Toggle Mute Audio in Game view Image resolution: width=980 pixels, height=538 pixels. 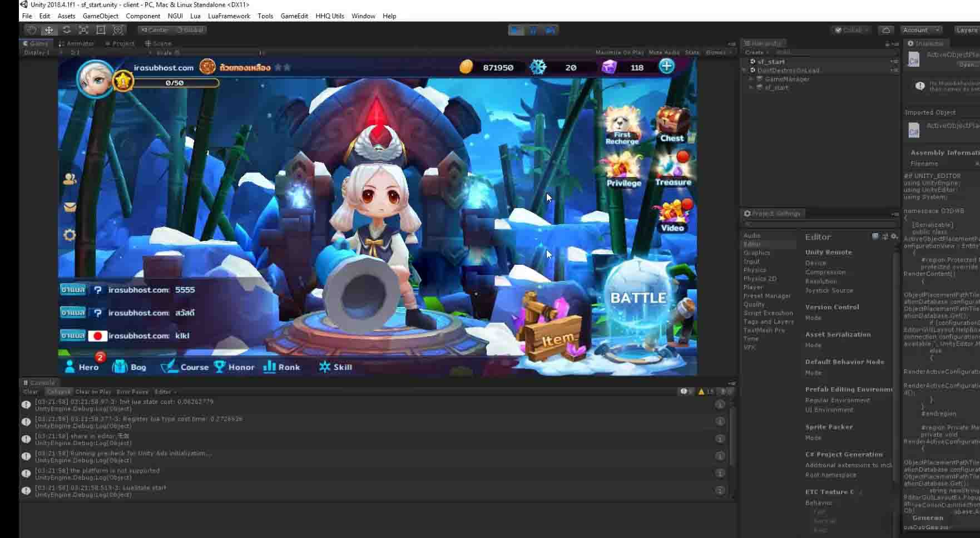tap(664, 52)
